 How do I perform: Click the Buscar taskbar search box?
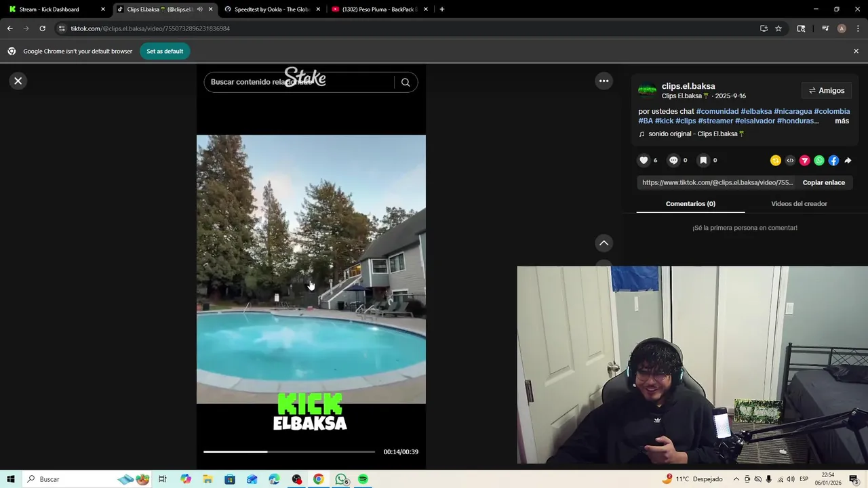88,479
